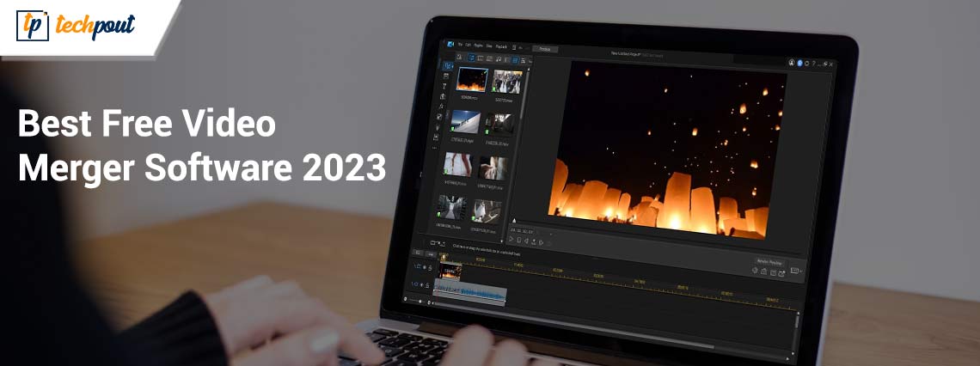Click the Stop button under the preview
The width and height of the screenshot is (980, 366).
pyautogui.click(x=518, y=240)
